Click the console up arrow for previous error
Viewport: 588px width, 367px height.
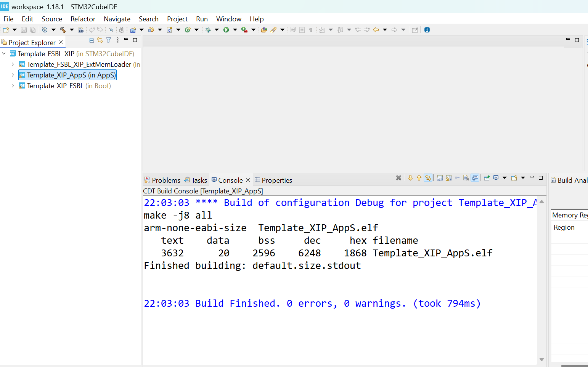[419, 178]
